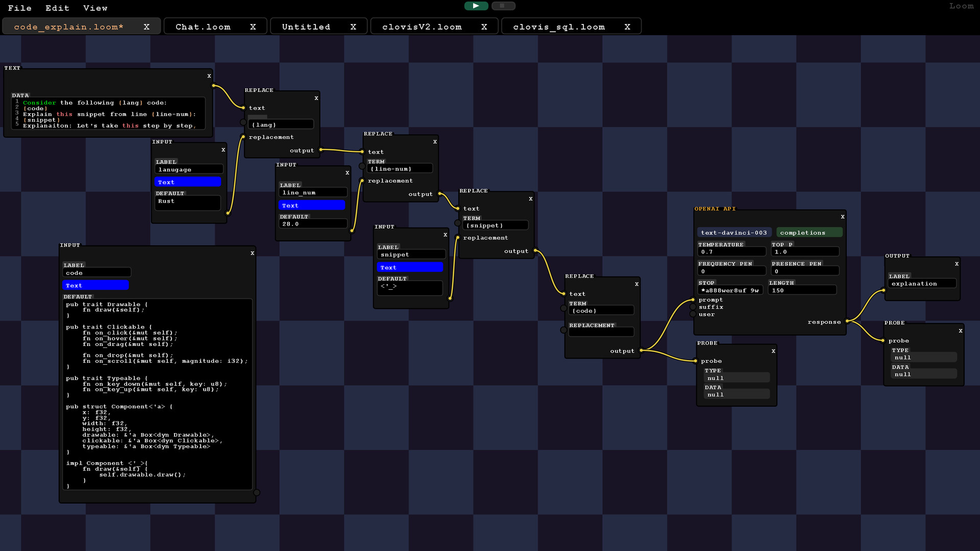Screen dimensions: 980x551
Task: Toggle the Text type on the lanugage INPUT node
Action: tap(188, 182)
